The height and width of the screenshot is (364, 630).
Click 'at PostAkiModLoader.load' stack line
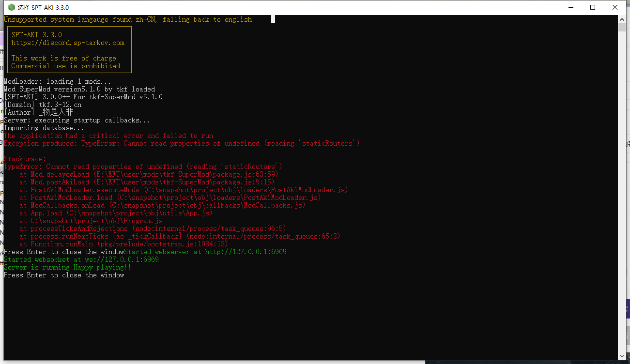click(170, 197)
